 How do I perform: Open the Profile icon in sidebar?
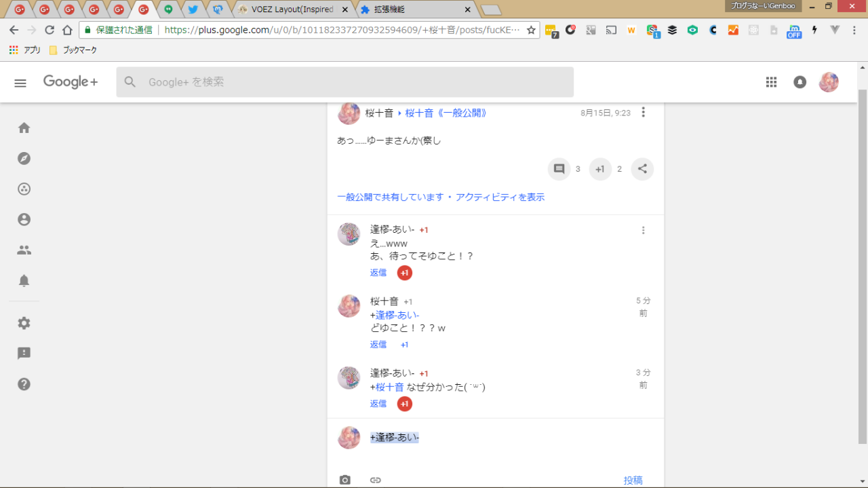[x=24, y=219]
